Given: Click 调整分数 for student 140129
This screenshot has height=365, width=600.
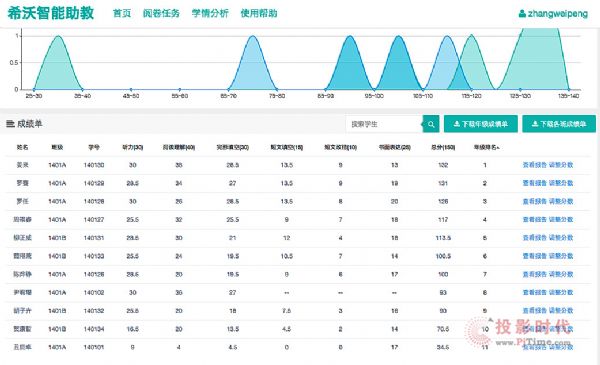Looking at the screenshot, I should [x=561, y=183].
